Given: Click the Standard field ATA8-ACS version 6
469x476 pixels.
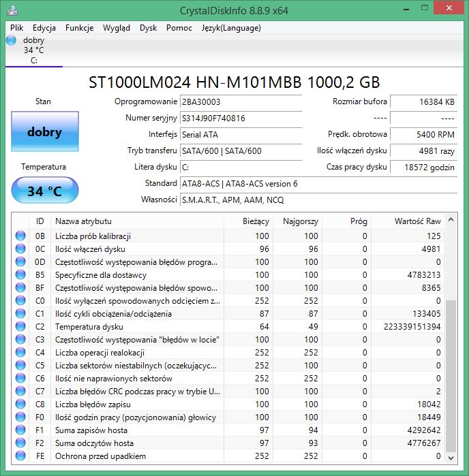Looking at the screenshot, I should [318, 184].
